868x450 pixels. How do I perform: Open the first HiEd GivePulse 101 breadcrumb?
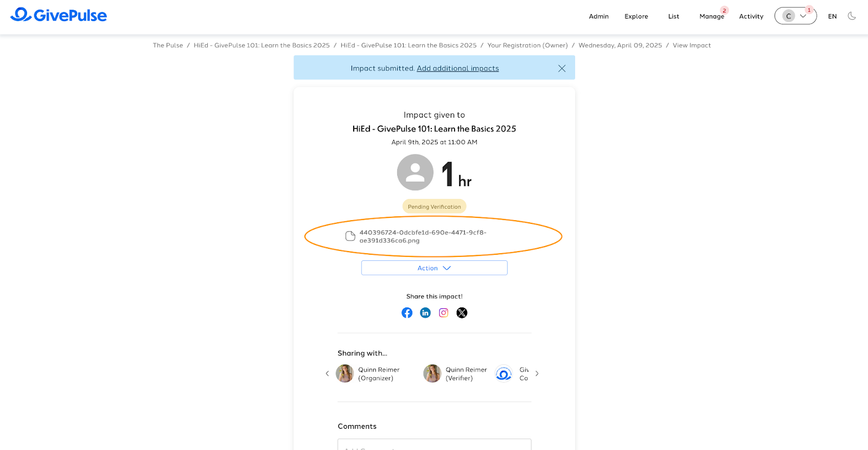(261, 46)
